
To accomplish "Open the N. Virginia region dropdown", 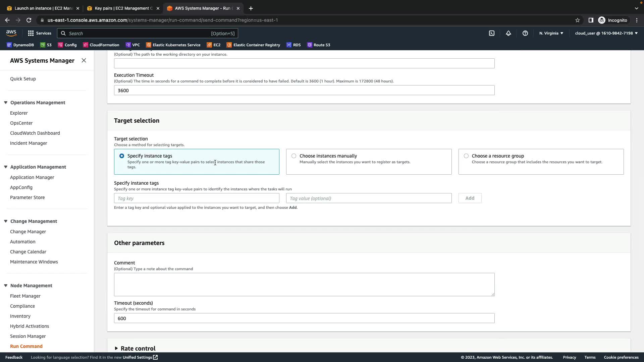I will pyautogui.click(x=551, y=33).
